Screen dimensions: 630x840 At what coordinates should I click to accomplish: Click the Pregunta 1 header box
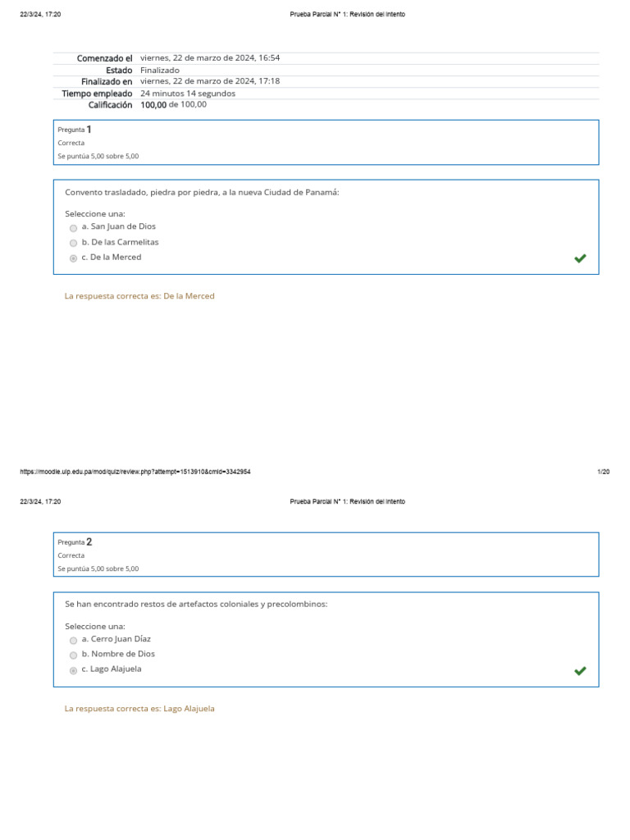point(326,142)
